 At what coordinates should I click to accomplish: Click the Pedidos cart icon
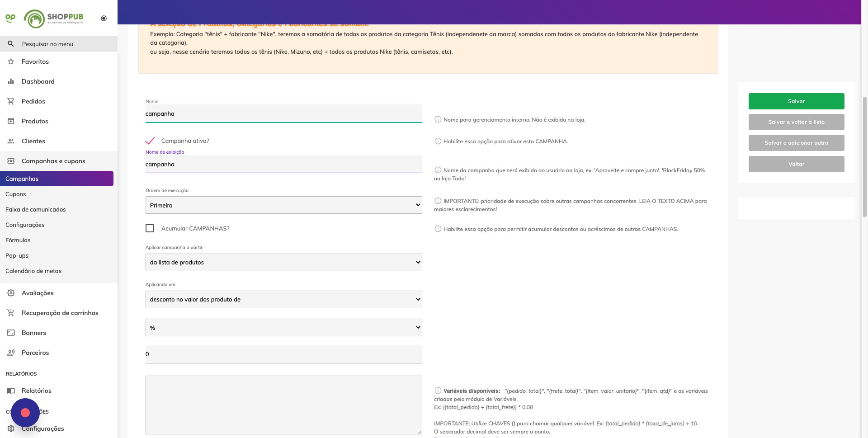[11, 101]
